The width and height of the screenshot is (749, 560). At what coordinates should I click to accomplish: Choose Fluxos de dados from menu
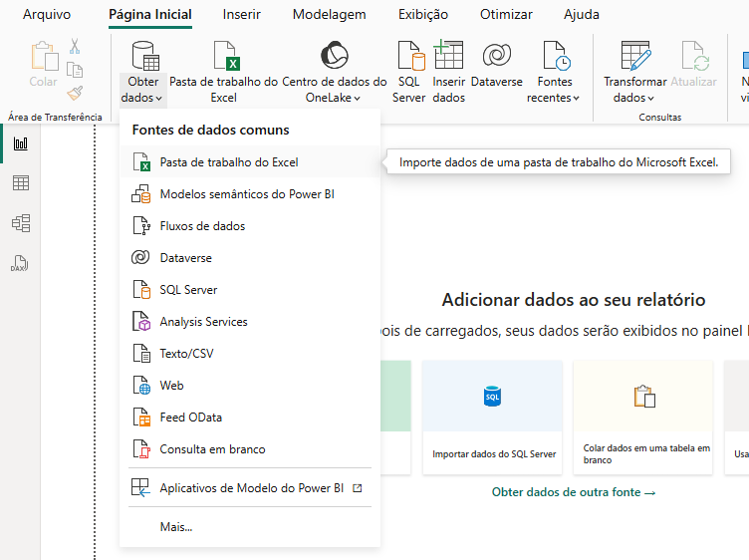(x=250, y=226)
